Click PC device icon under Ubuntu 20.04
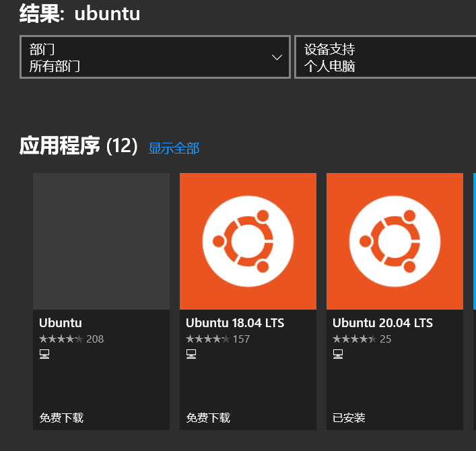This screenshot has height=451, width=476. point(338,354)
